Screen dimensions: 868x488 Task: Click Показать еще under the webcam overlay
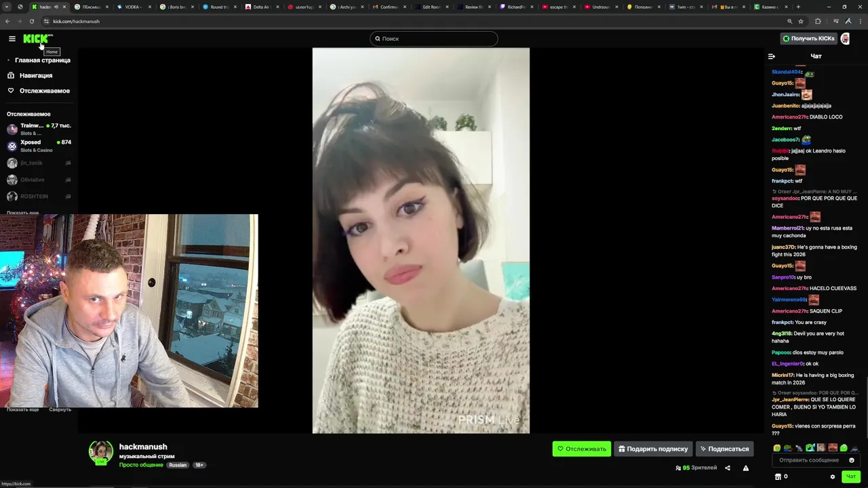click(22, 409)
